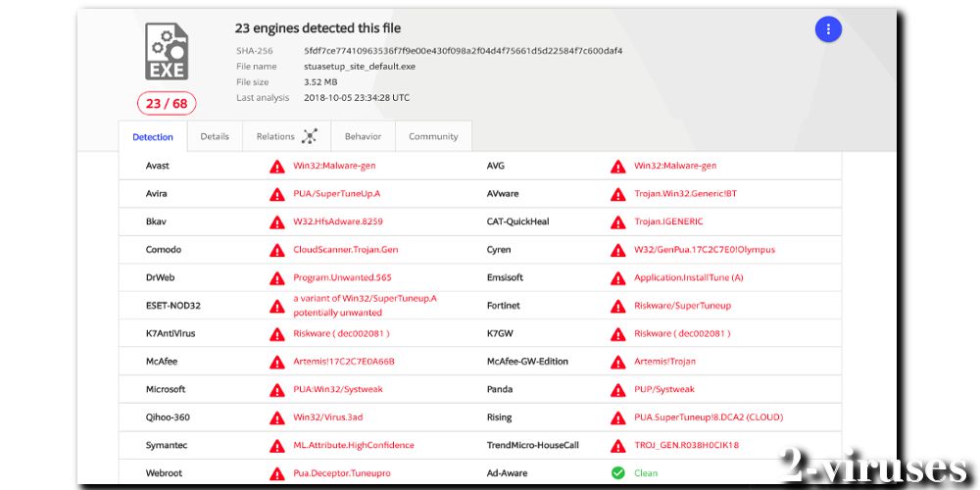Open the Community tab
Image resolution: width=980 pixels, height=490 pixels.
tap(433, 136)
